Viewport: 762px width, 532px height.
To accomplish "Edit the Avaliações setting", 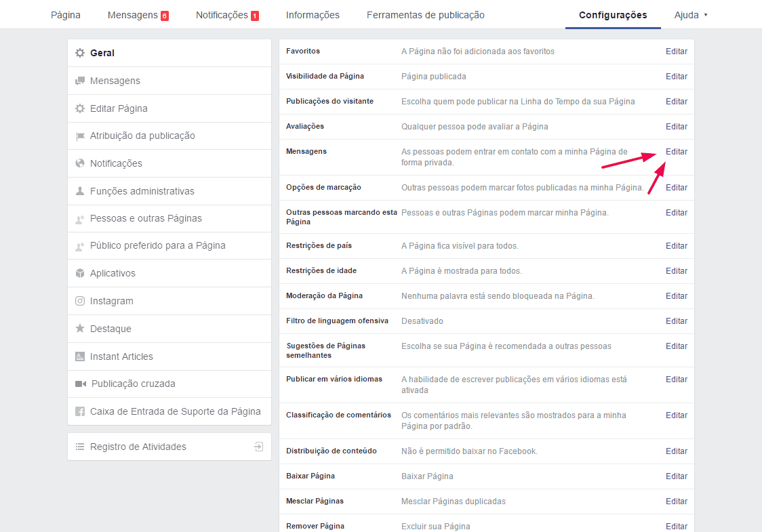I will pyautogui.click(x=677, y=126).
